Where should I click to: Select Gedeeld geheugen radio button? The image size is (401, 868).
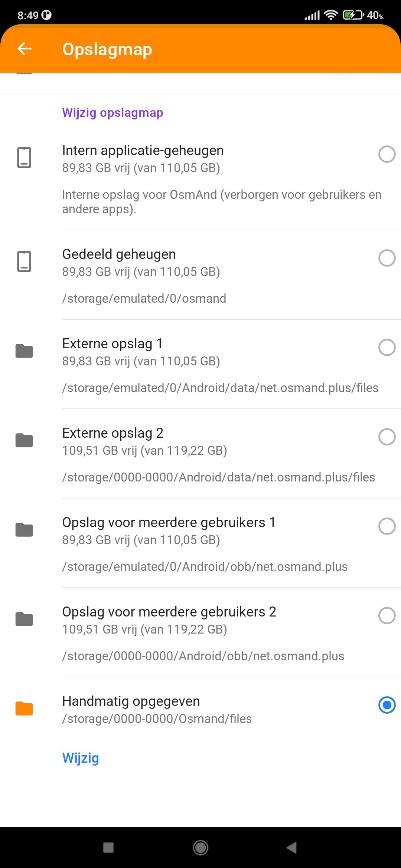[387, 258]
